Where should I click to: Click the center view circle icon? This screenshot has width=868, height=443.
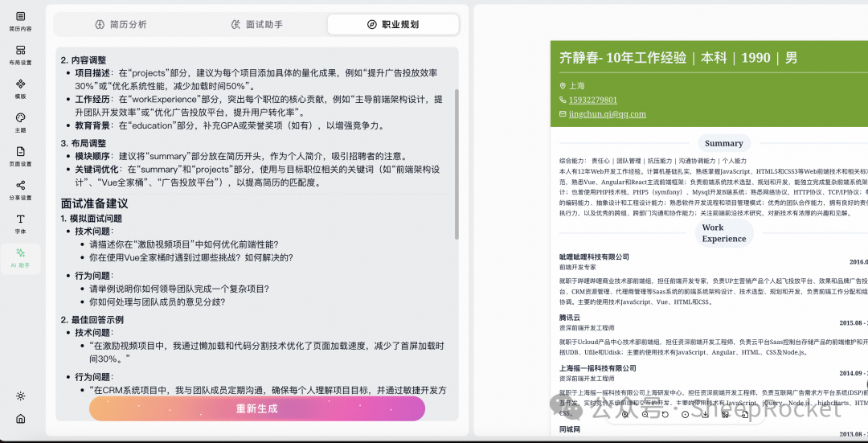click(686, 414)
